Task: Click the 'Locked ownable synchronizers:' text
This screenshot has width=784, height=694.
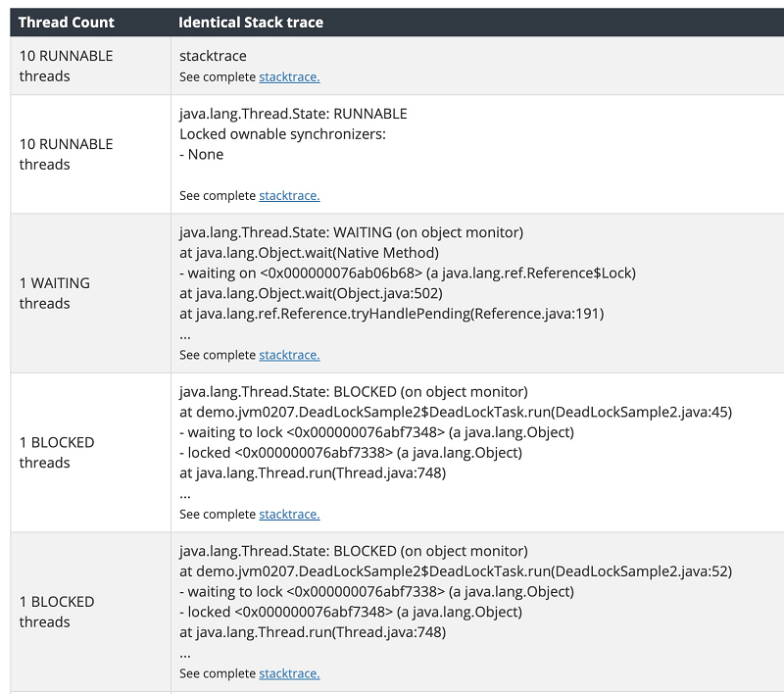Action: (x=282, y=134)
